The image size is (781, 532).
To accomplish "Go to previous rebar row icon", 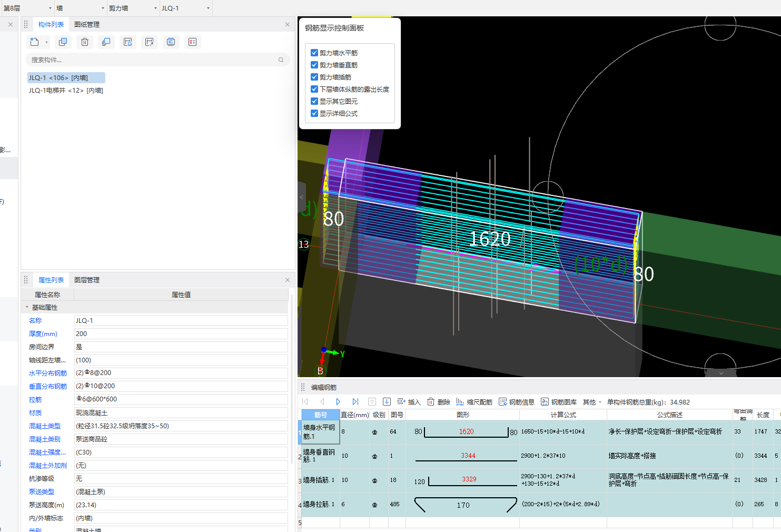I will (x=322, y=402).
